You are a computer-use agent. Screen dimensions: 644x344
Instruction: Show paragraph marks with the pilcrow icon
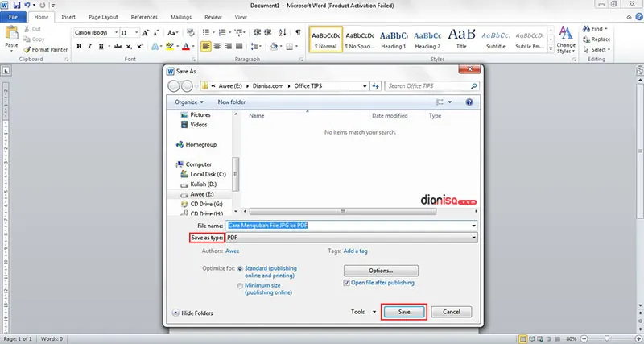tap(298, 32)
